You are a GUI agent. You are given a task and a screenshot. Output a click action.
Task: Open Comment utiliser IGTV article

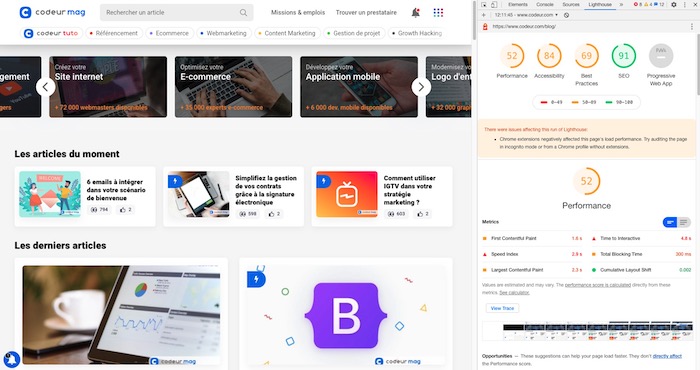pos(382,196)
